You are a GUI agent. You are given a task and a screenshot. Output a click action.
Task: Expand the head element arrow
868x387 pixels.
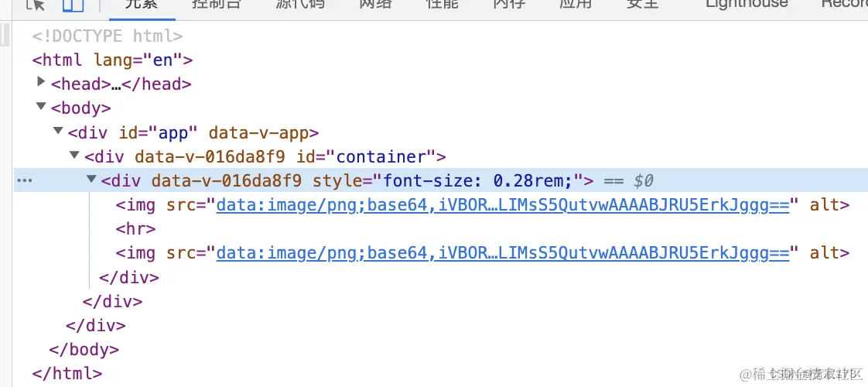tap(40, 82)
